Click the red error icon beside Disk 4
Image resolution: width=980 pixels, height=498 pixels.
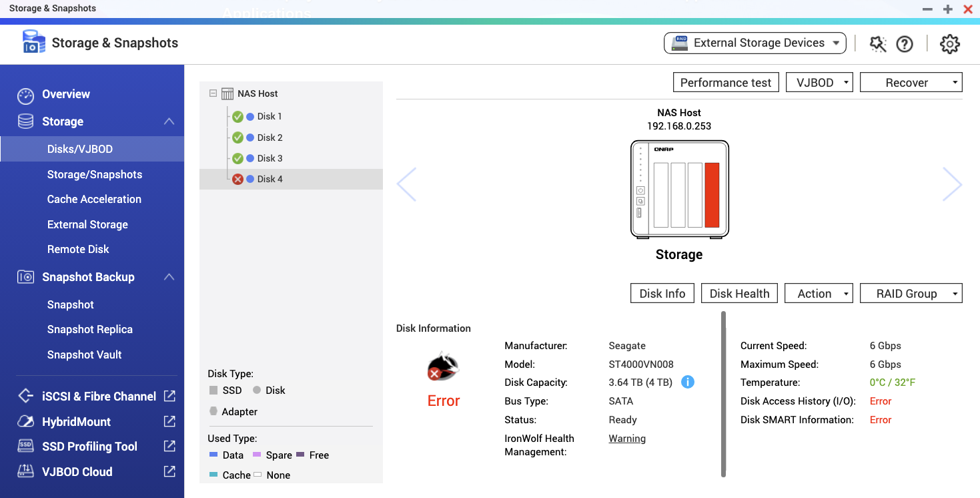point(238,178)
